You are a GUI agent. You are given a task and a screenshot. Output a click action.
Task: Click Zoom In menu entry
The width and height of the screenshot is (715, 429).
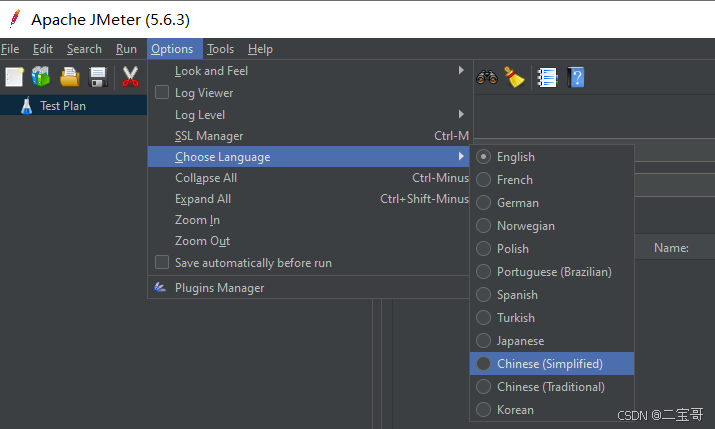(x=309, y=220)
